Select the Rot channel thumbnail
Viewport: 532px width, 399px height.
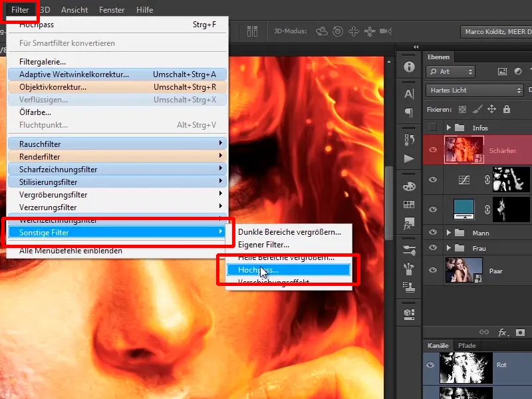point(466,368)
